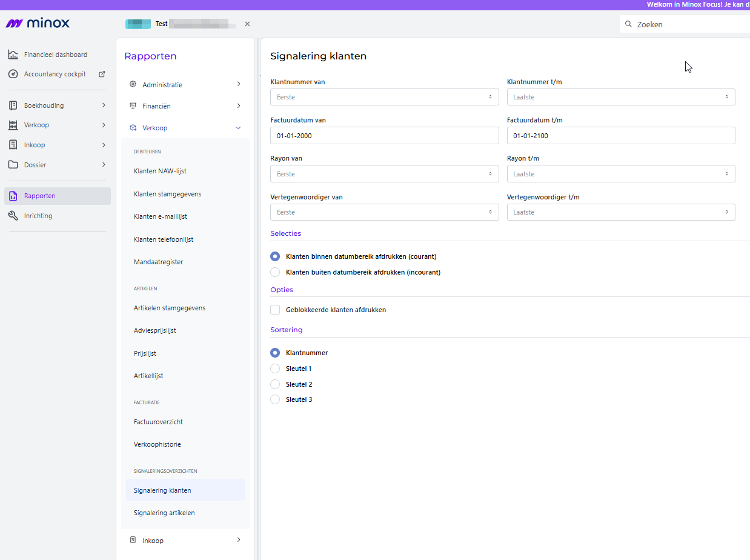
Task: Click the Financiën presentation icon
Action: (133, 105)
